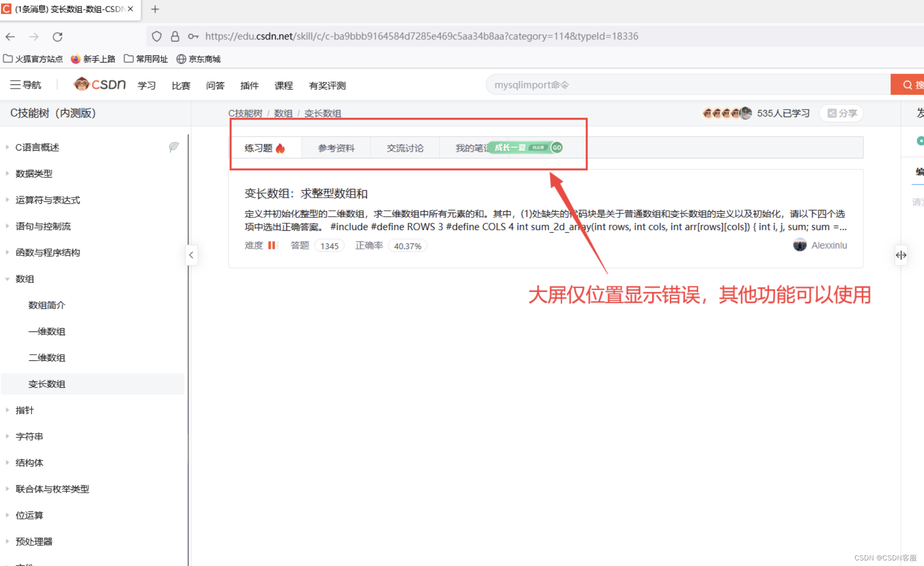Click the panel resize handle on right edge
Viewport: 924px width, 566px height.
(901, 255)
